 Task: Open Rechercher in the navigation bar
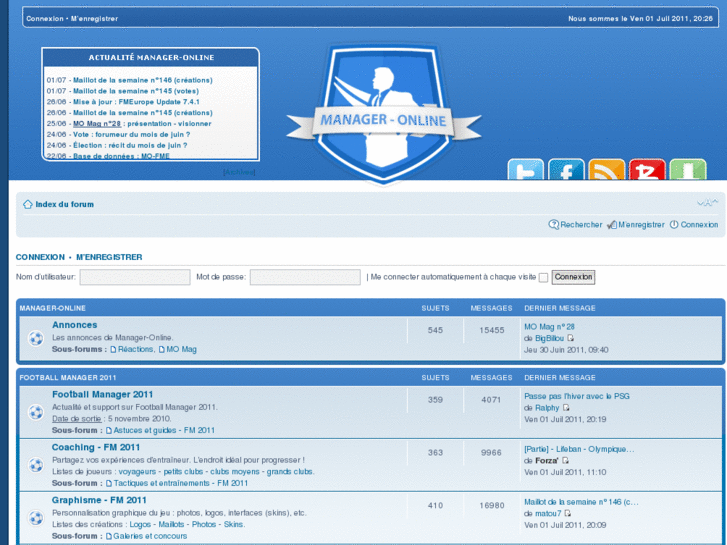581,224
